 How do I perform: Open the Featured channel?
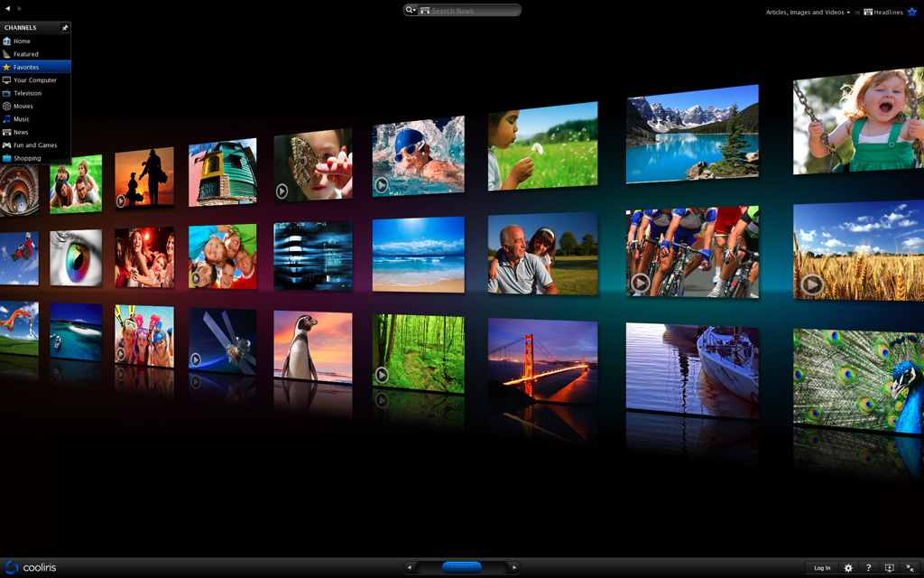(x=35, y=54)
